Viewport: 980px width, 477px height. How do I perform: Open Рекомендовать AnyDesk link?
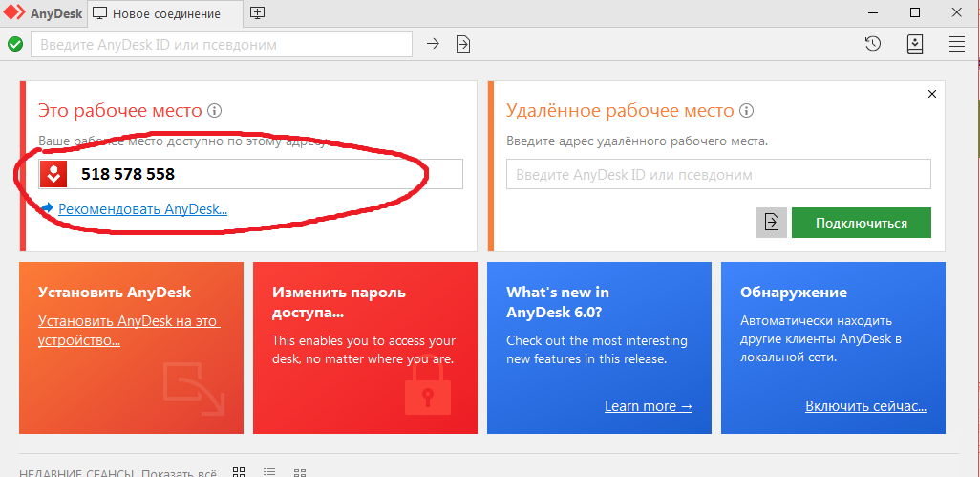pyautogui.click(x=142, y=209)
